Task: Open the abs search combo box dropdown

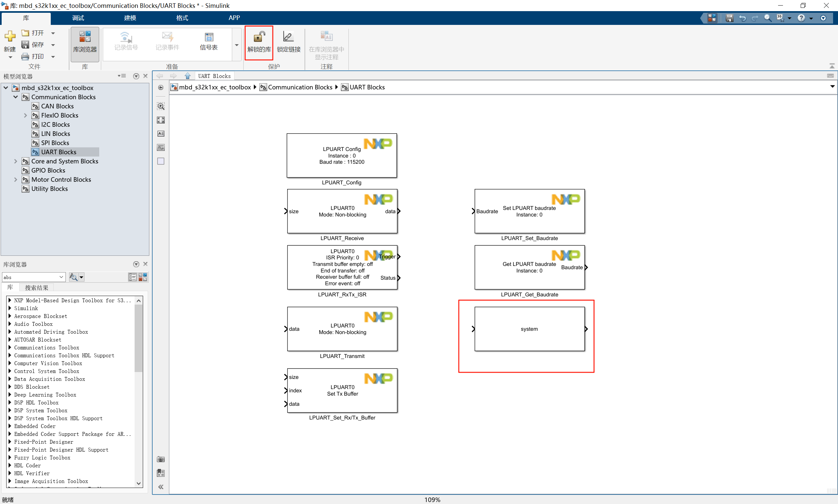Action: 61,277
